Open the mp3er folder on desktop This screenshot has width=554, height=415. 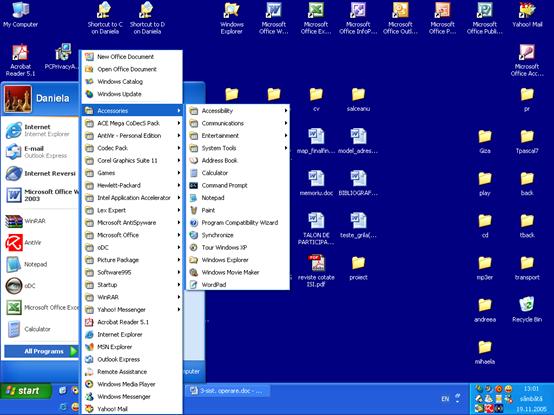click(485, 268)
